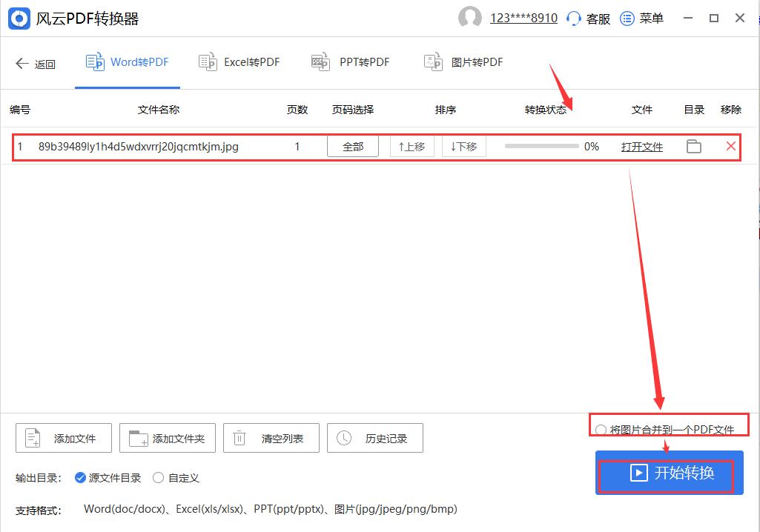This screenshot has width=760, height=532.
Task: Select the PPT转PDF tool icon
Action: click(x=320, y=62)
